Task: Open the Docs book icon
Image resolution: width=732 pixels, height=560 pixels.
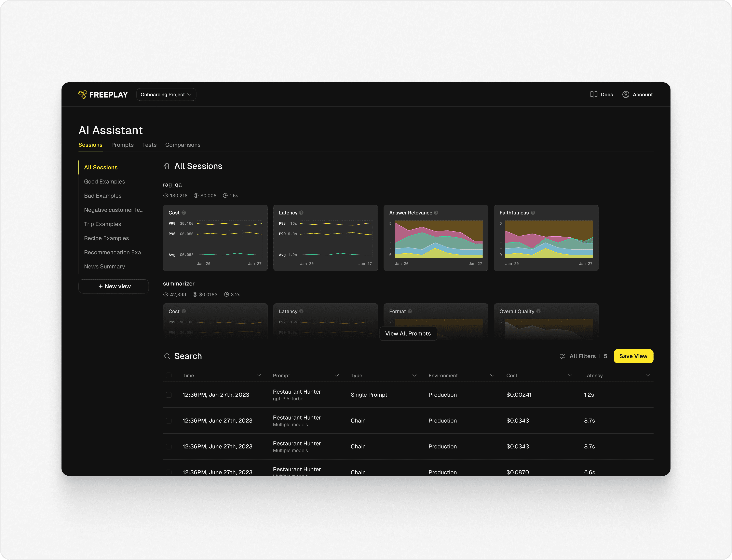Action: 594,95
